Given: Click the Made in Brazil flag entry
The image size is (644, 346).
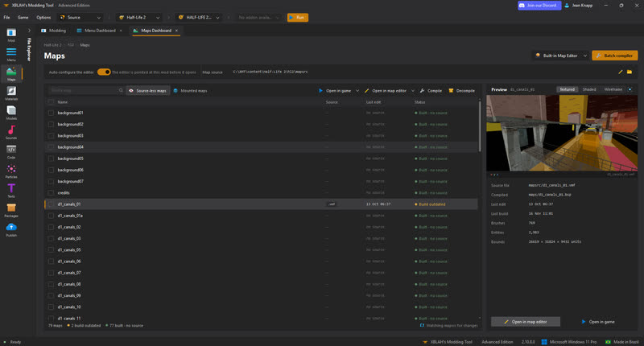Looking at the screenshot, I should (622, 342).
